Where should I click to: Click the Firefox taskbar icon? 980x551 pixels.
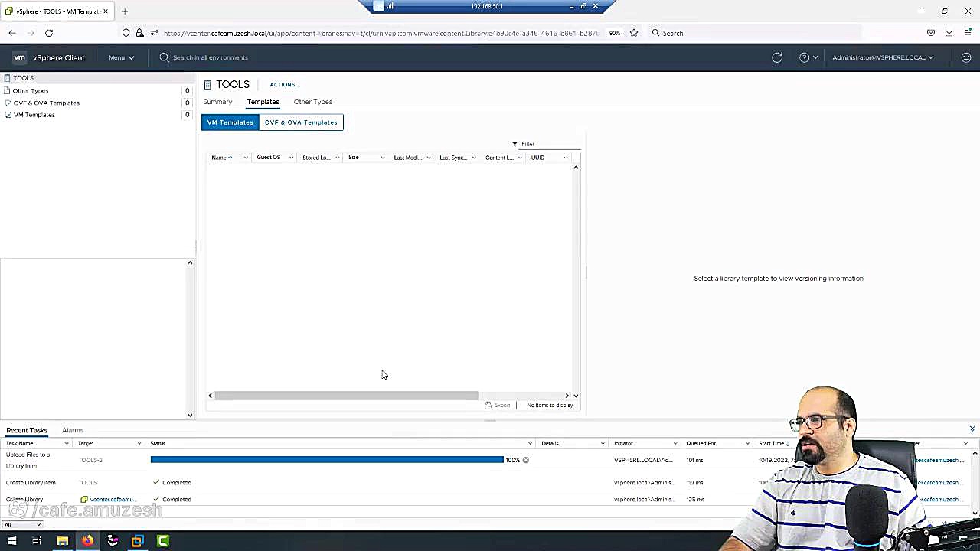click(x=87, y=541)
